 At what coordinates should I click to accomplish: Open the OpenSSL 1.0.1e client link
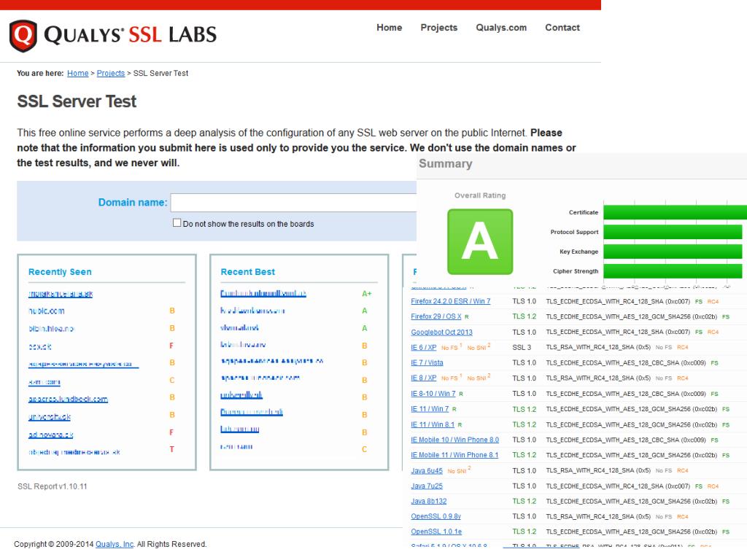click(436, 532)
